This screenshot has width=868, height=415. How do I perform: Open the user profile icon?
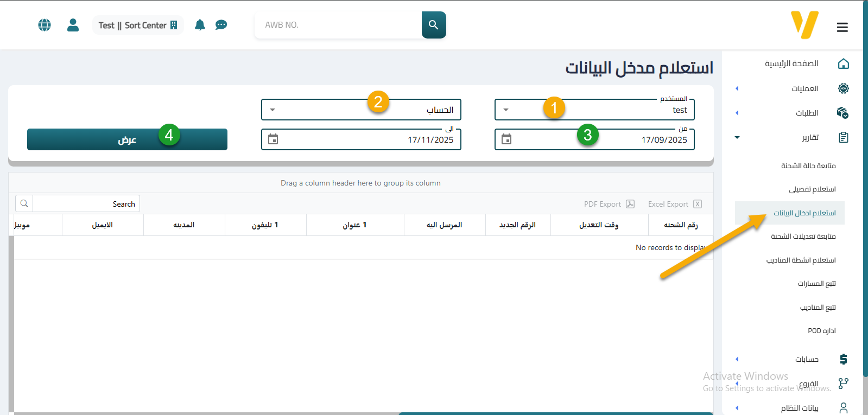[73, 25]
